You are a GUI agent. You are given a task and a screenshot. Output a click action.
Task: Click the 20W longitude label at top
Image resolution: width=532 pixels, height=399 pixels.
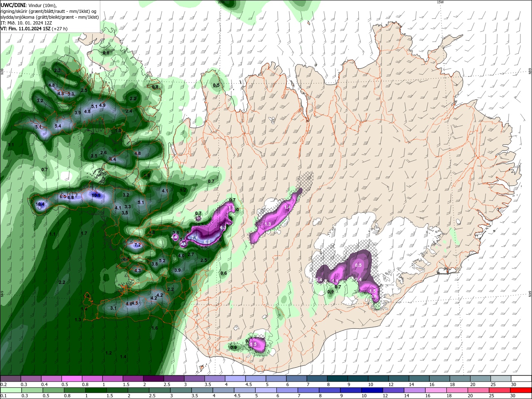tap(221, 2)
